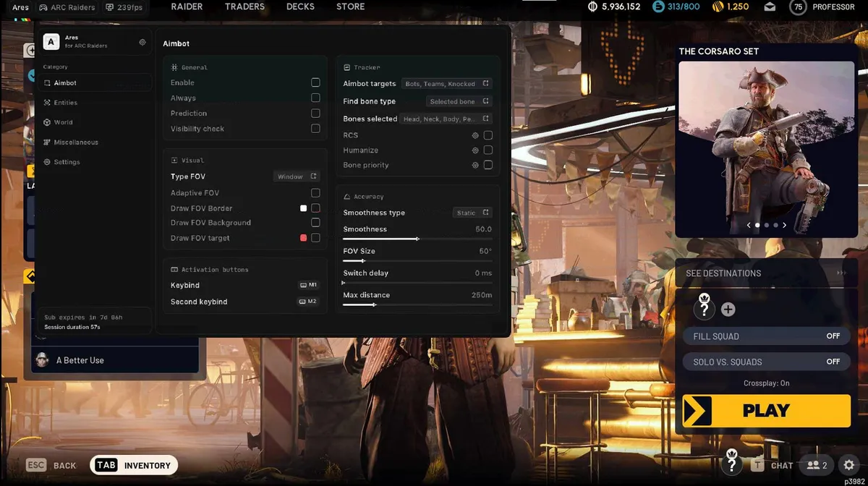Open the DECKS tab
This screenshot has width=868, height=486.
[300, 7]
